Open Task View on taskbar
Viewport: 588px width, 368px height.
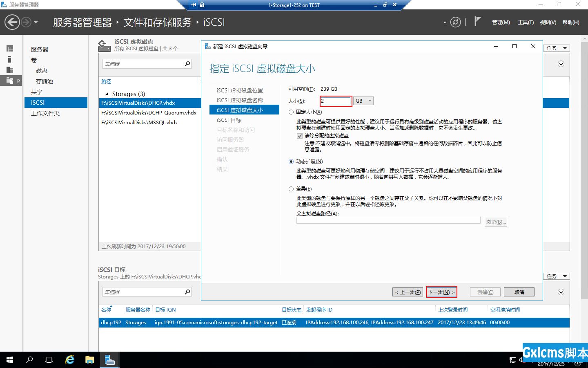pyautogui.click(x=49, y=360)
